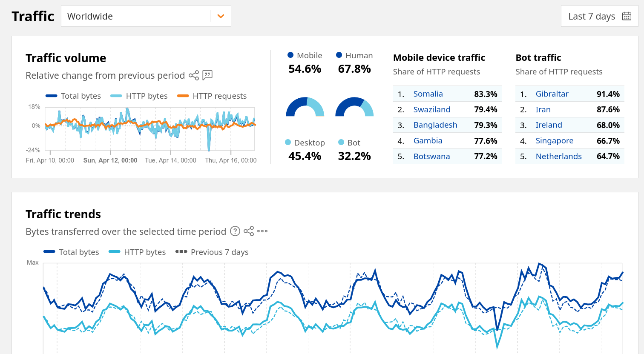644x354 pixels.
Task: Expand the Worldwide location dropdown arrow
Action: click(221, 16)
